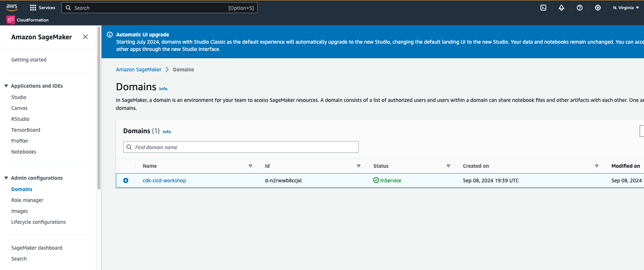Open the settings gear icon
Viewport: 644px width, 270px height.
(598, 8)
